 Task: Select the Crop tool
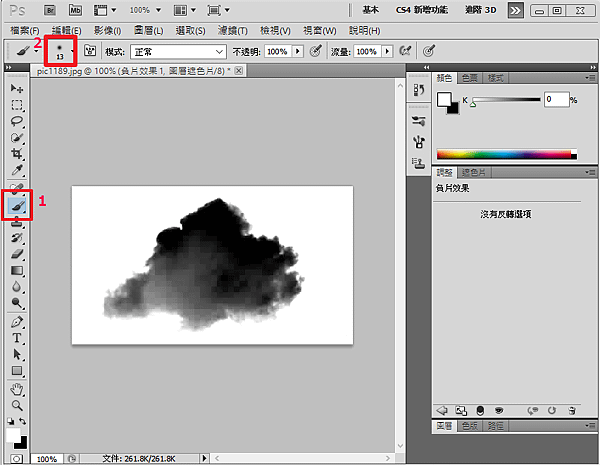[17, 154]
